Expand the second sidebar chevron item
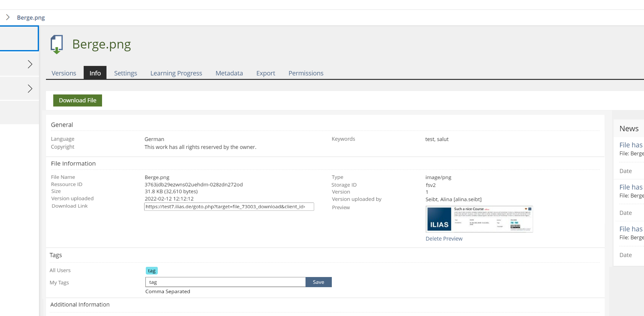Image resolution: width=644 pixels, height=316 pixels. tap(30, 89)
